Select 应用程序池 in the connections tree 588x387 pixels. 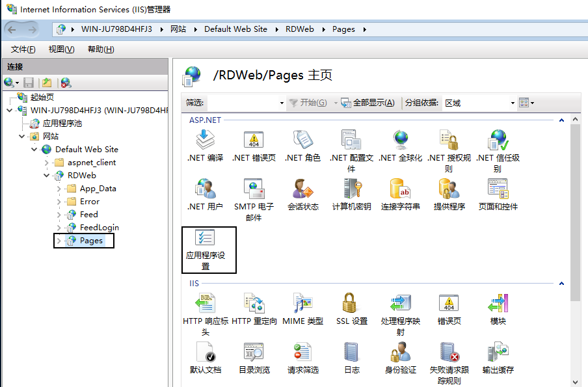click(x=62, y=124)
